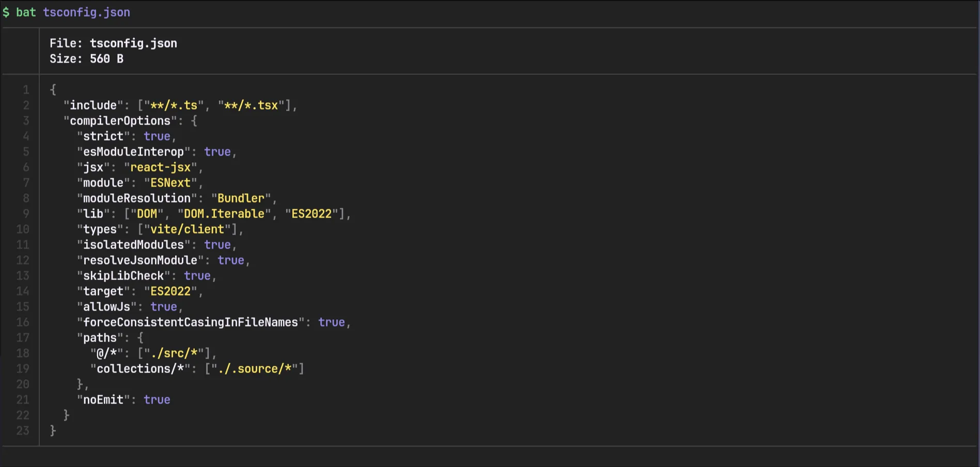Screen dimensions: 980x467
Task: Click the "@/*" path alias key
Action: point(106,353)
